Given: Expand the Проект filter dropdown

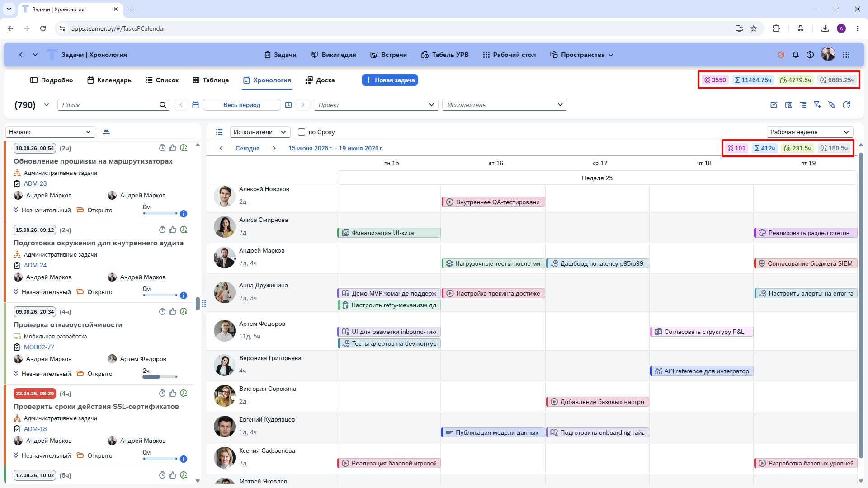Looking at the screenshot, I should coord(376,105).
